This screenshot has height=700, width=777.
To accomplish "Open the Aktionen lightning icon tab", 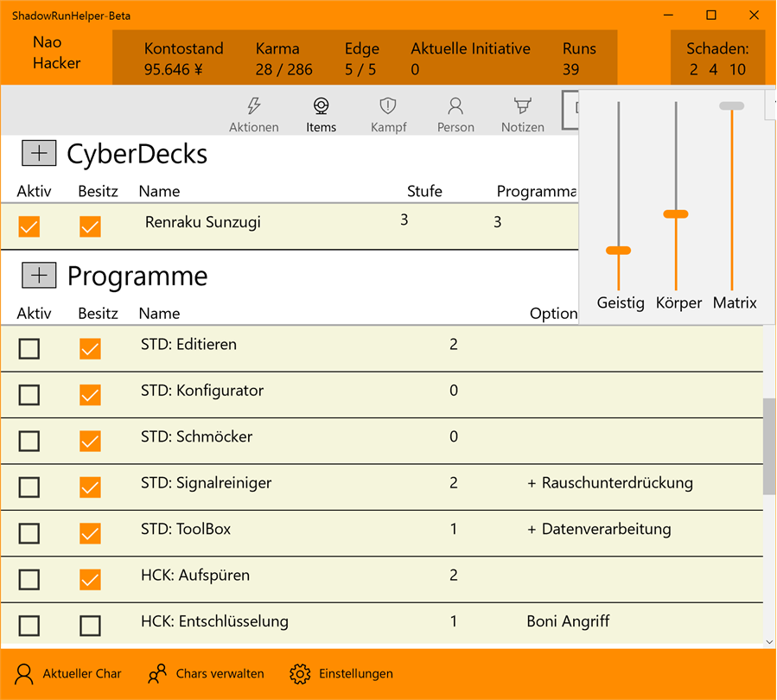I will 253,115.
